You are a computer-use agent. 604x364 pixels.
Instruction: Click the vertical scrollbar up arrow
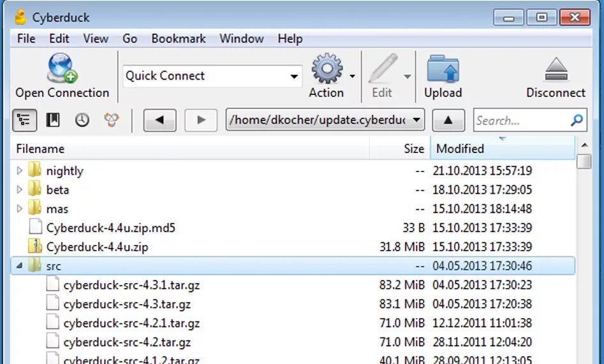click(x=584, y=145)
